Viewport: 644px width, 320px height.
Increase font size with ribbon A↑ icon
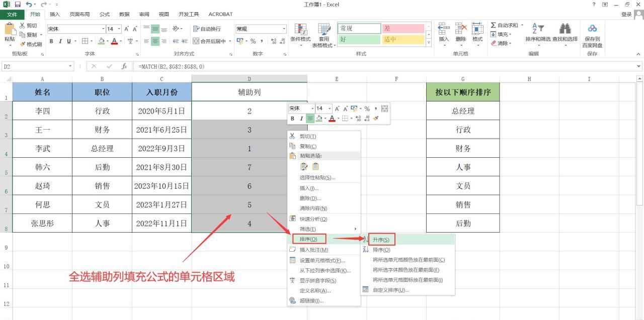coord(127,29)
